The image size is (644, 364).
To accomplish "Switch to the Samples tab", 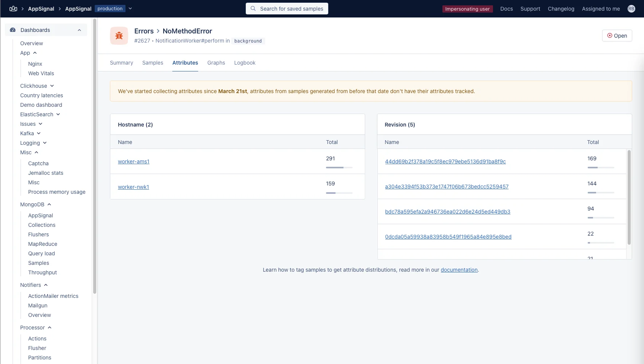I will (x=153, y=63).
